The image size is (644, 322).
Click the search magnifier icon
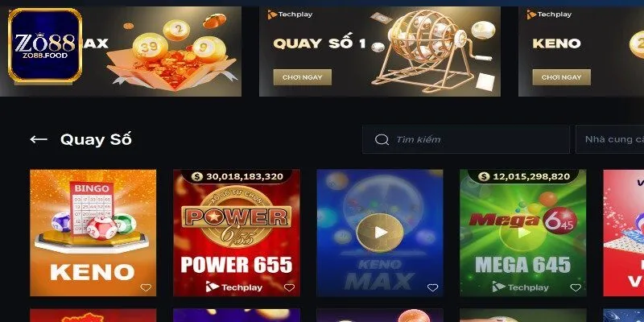click(382, 139)
